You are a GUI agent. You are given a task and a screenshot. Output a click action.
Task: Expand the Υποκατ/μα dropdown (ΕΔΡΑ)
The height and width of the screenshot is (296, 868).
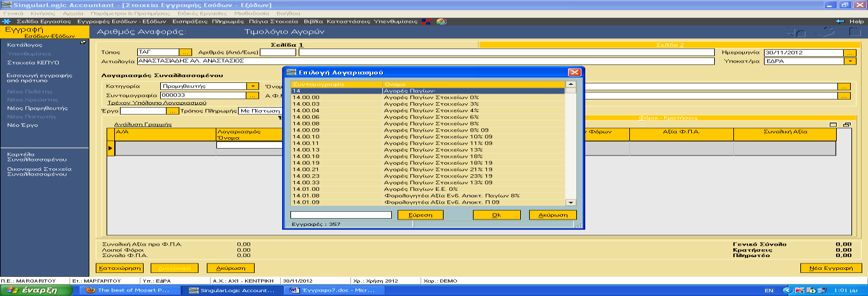click(x=850, y=61)
